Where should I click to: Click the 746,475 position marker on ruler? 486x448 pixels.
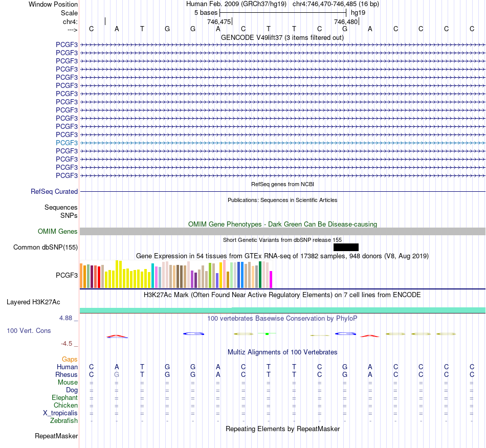[x=219, y=21]
